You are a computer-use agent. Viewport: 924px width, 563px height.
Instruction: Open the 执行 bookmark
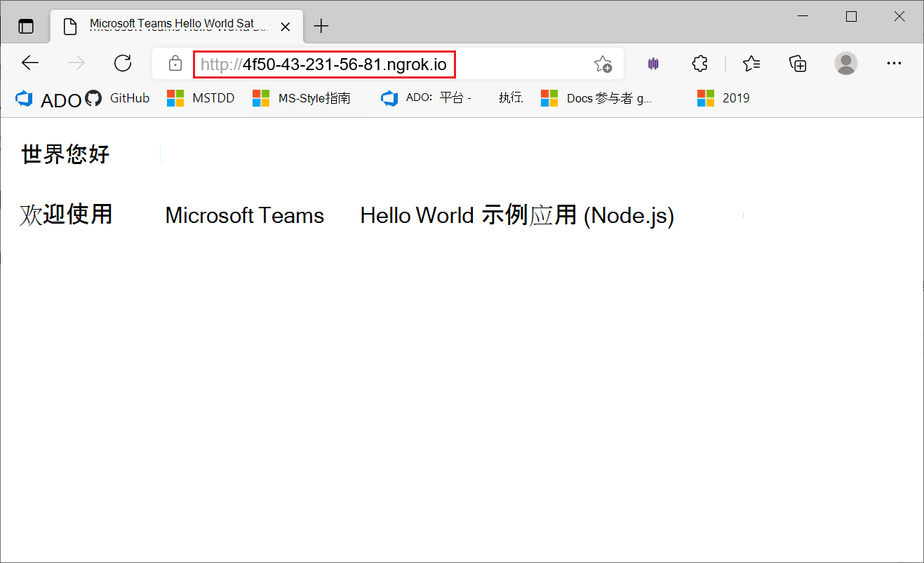(511, 98)
